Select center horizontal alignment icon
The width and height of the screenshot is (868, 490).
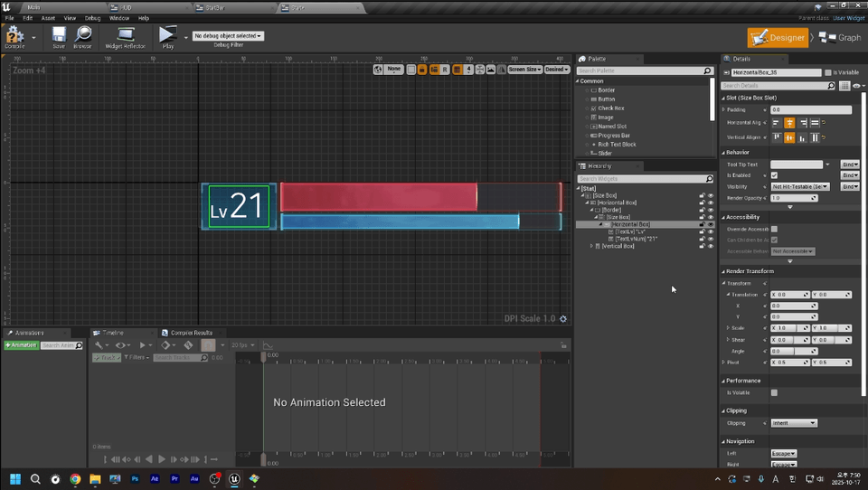pos(789,123)
